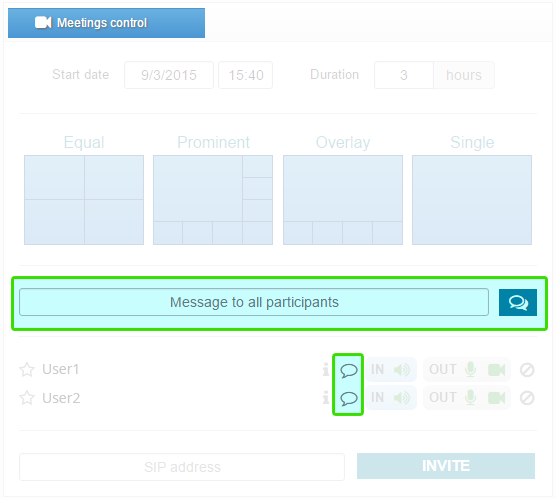The height and width of the screenshot is (499, 556).
Task: Kick User1 with the ban icon
Action: [x=527, y=370]
